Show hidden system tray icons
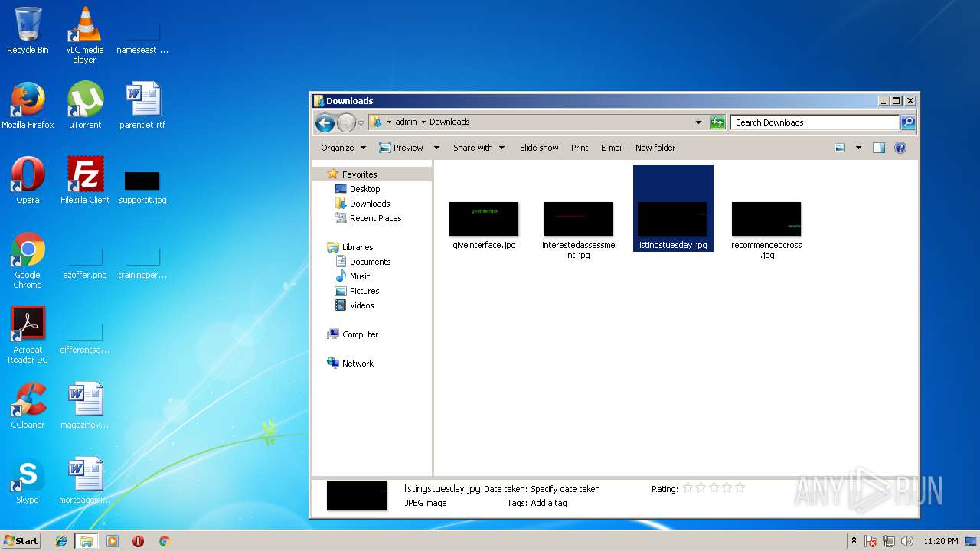980x551 pixels. point(854,541)
